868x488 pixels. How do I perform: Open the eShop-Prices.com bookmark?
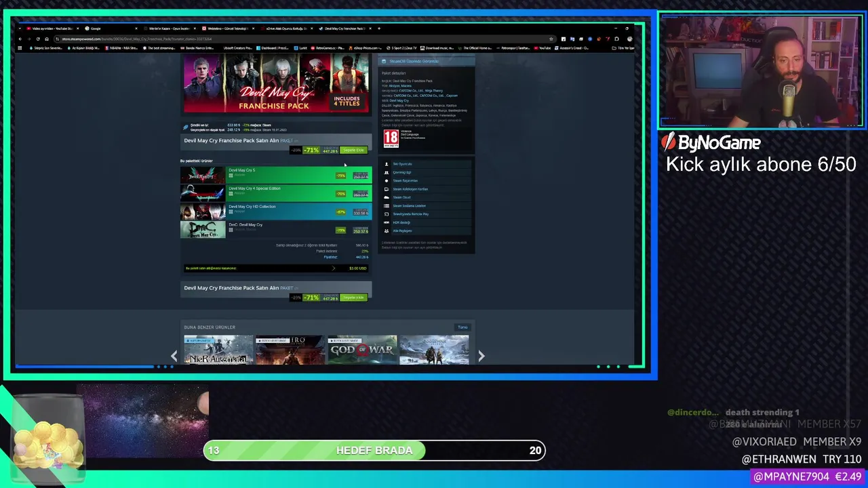pos(366,48)
